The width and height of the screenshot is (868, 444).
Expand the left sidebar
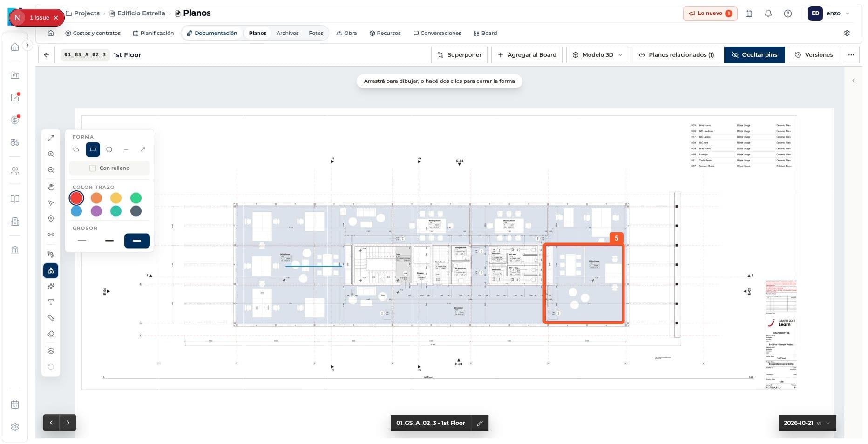[x=27, y=45]
